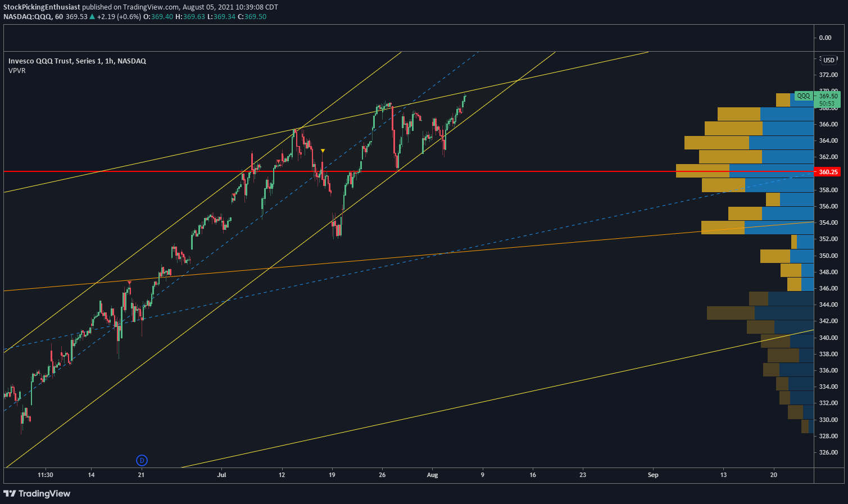Click the StockPickingEnthusiast author name
This screenshot has width=848, height=504.
click(x=42, y=7)
